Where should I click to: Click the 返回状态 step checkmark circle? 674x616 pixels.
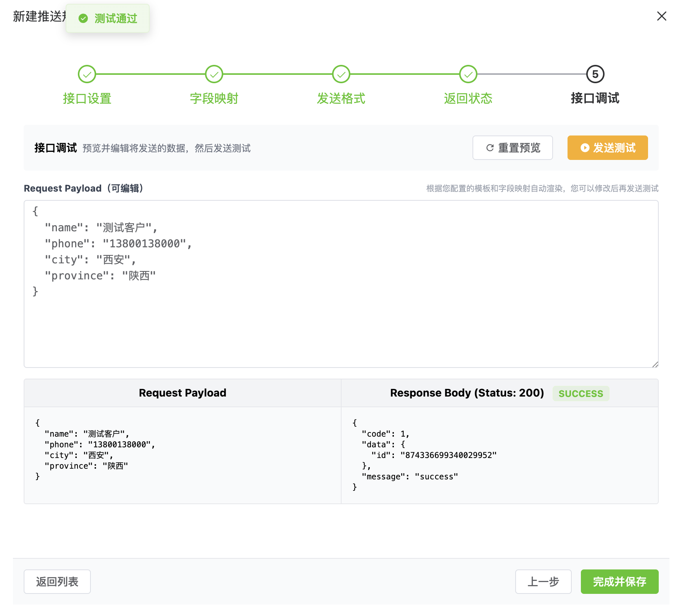tap(468, 74)
